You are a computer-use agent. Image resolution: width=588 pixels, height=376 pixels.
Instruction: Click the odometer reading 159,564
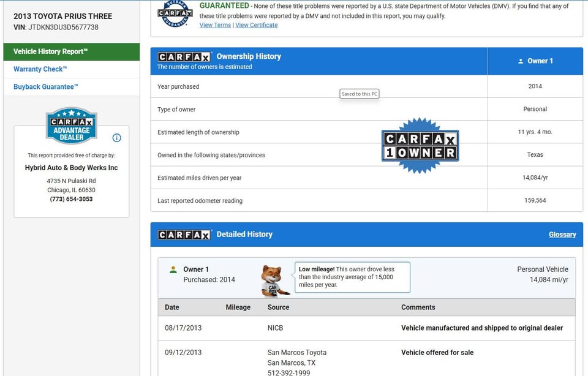click(535, 201)
